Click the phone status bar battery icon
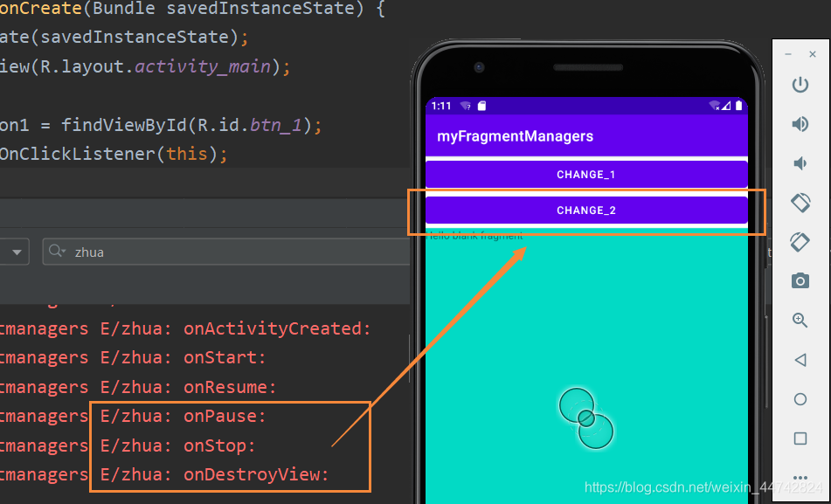Screen dimensions: 831x504 (738, 106)
